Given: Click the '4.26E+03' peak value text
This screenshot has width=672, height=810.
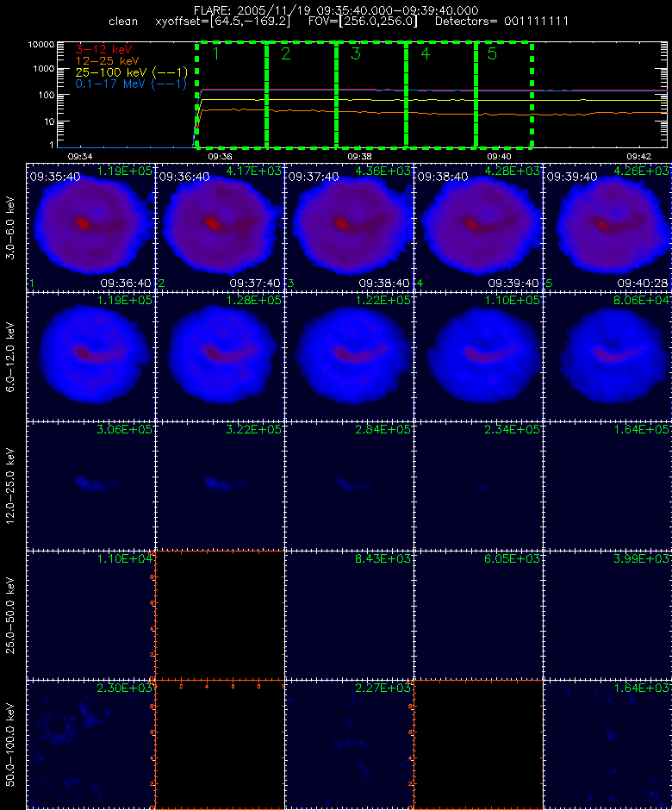Looking at the screenshot, I should 642,171.
